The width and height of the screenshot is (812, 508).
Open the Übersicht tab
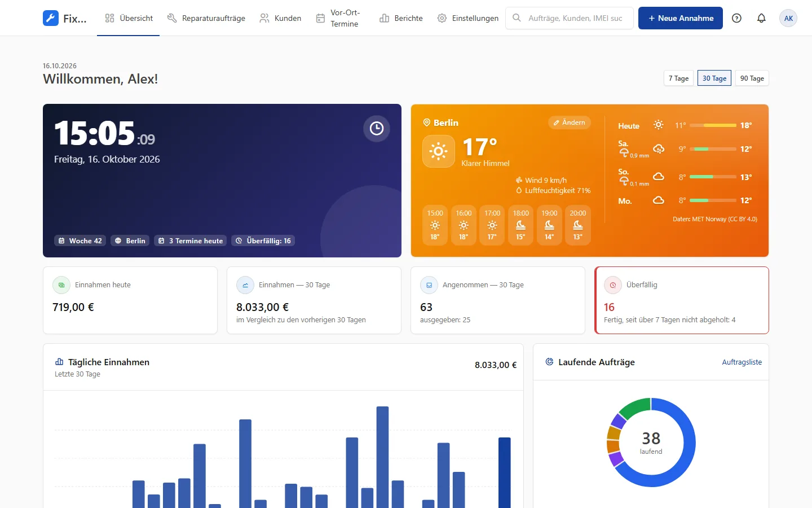[129, 18]
